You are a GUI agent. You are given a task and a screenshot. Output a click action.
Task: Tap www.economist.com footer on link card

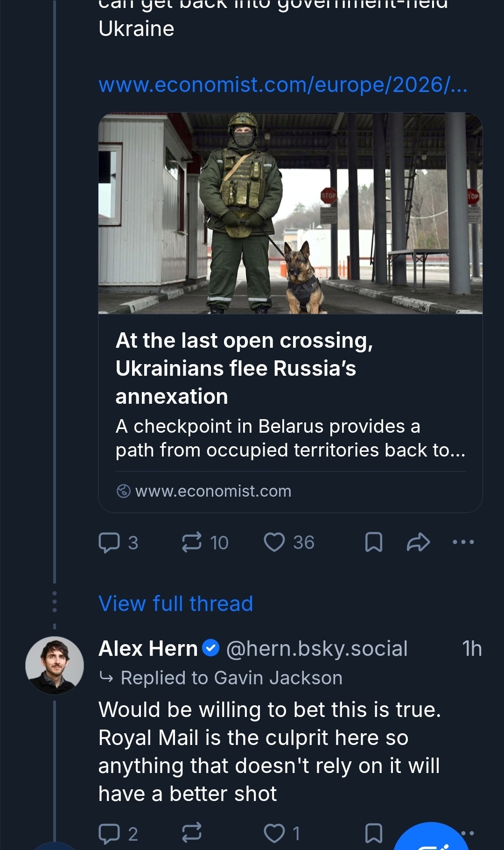[x=213, y=491]
